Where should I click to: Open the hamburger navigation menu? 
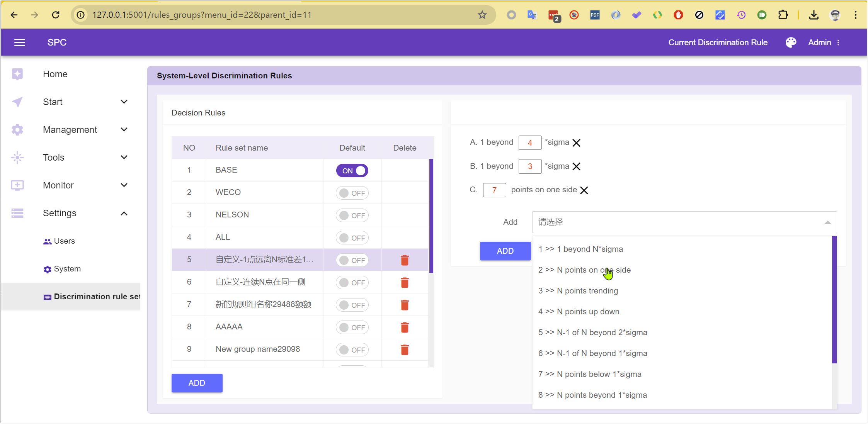coord(20,42)
